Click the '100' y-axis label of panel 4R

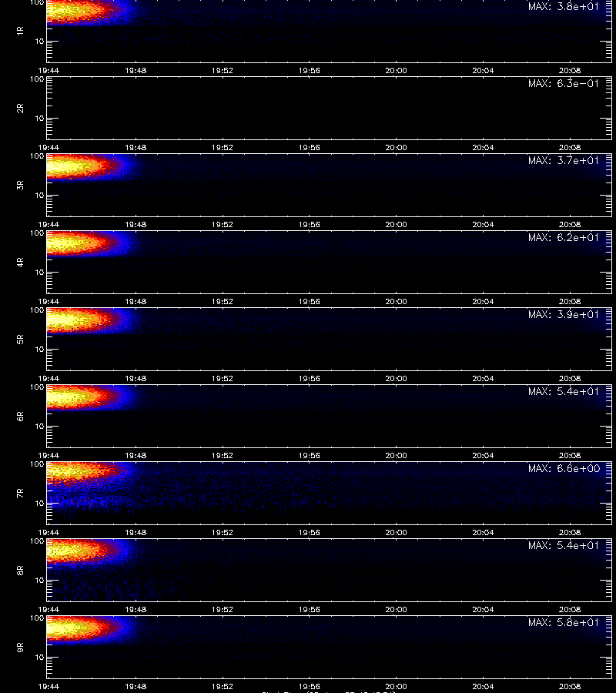point(37,233)
